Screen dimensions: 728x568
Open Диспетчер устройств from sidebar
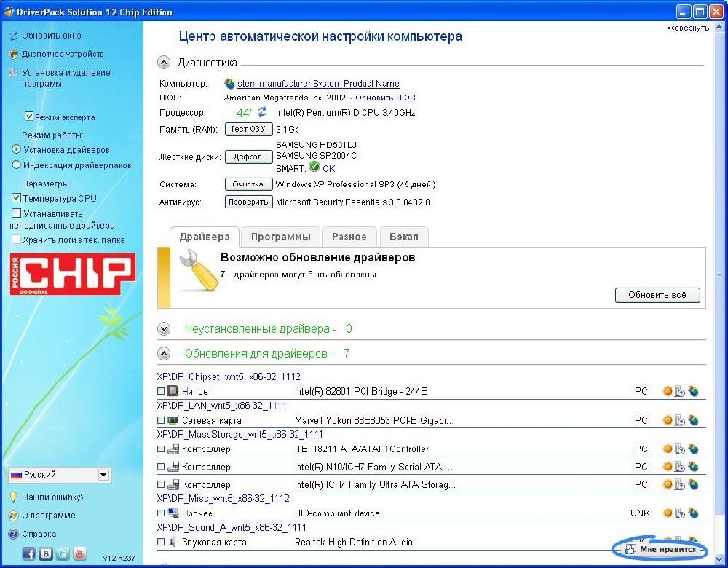pos(63,54)
